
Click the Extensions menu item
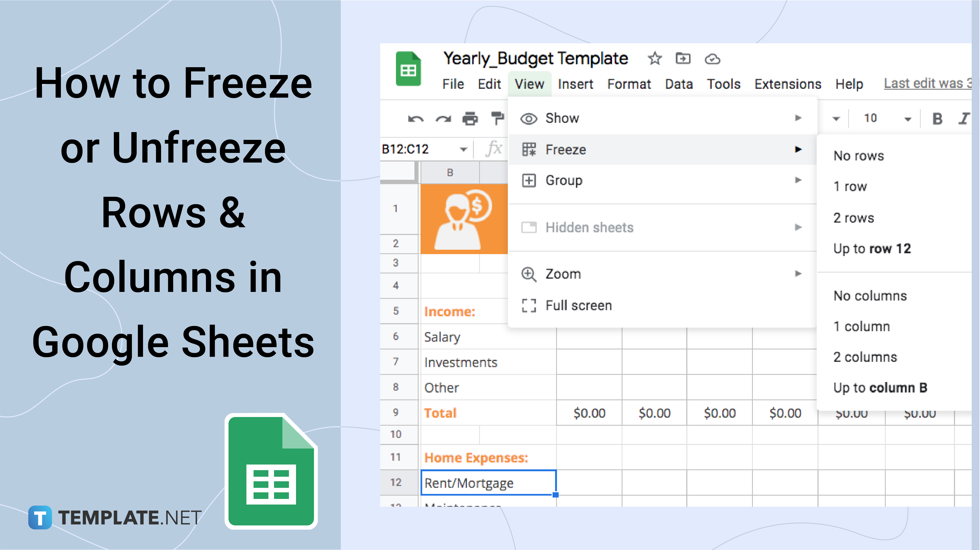[x=787, y=84]
